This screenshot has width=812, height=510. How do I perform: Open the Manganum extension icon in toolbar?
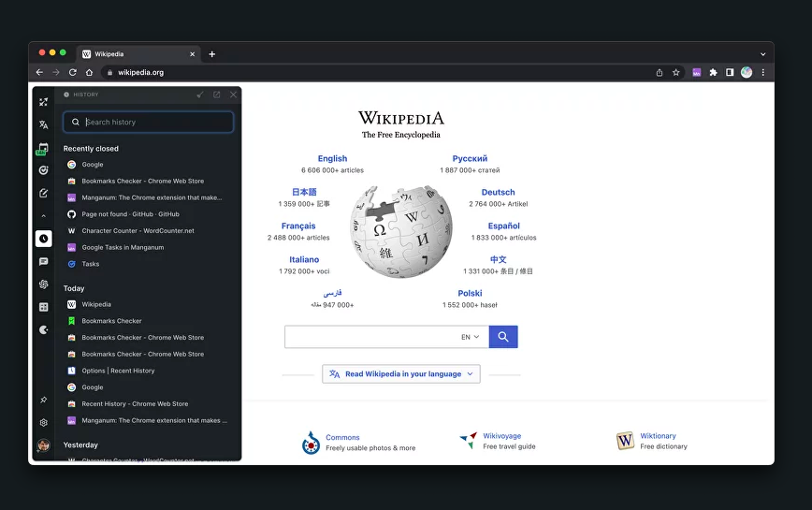[697, 72]
